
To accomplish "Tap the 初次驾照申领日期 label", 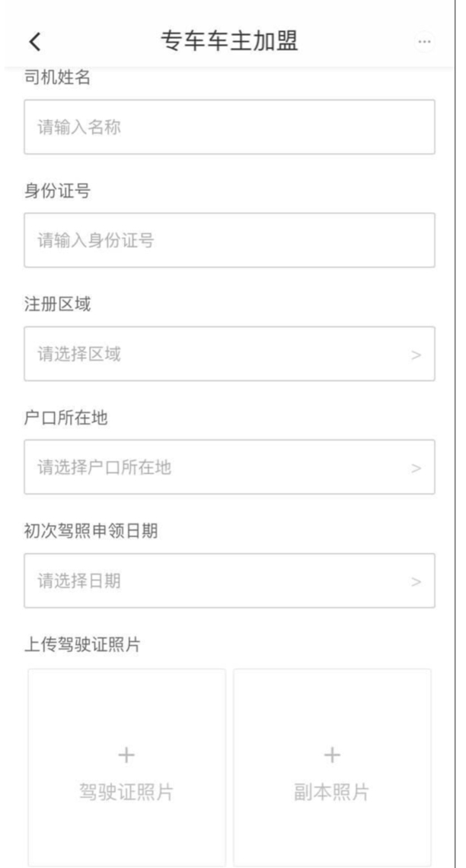I will pos(91,531).
